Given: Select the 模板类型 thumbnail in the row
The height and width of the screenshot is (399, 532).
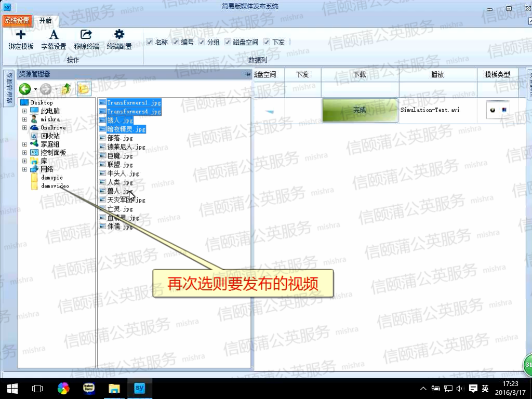Looking at the screenshot, I should (497, 110).
